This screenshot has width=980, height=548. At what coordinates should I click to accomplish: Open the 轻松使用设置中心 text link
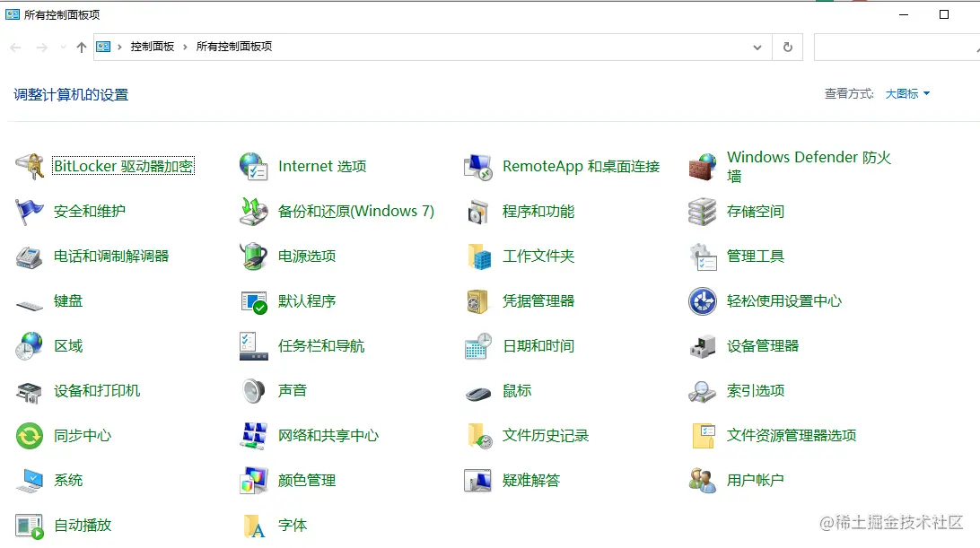click(783, 301)
